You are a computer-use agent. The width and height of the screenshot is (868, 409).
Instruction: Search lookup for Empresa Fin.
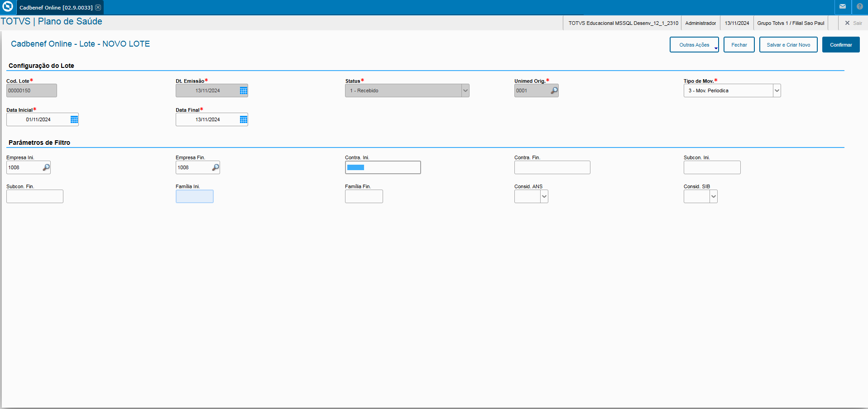pyautogui.click(x=216, y=167)
